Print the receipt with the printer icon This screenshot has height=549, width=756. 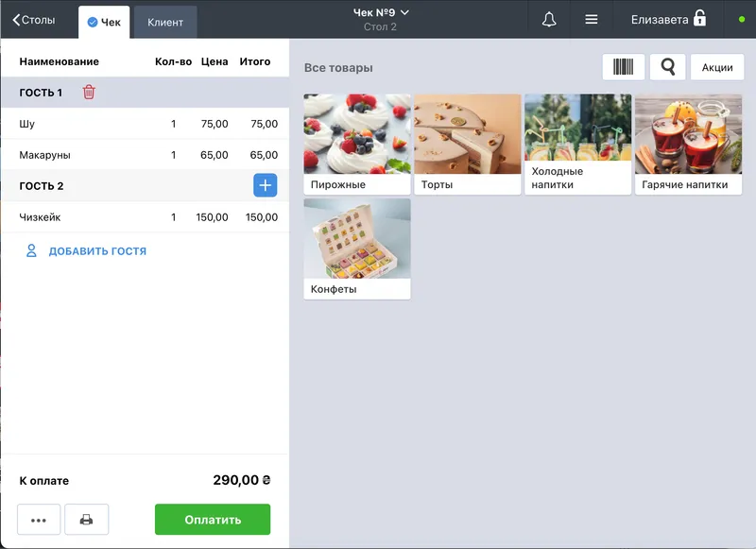(x=86, y=520)
